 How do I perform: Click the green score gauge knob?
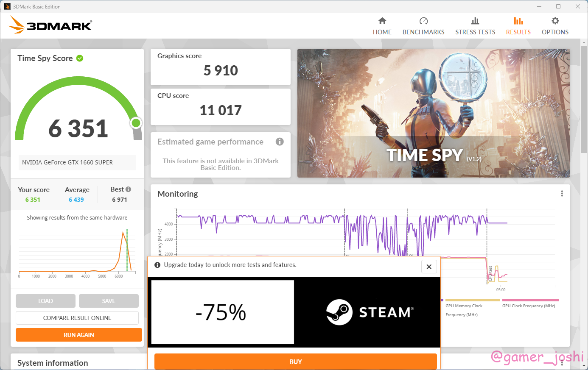coord(136,123)
